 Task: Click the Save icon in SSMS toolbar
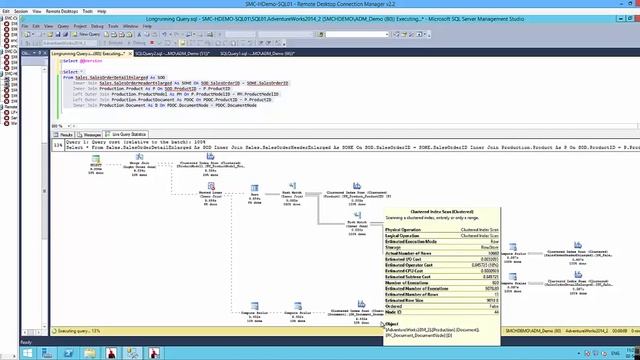58,35
